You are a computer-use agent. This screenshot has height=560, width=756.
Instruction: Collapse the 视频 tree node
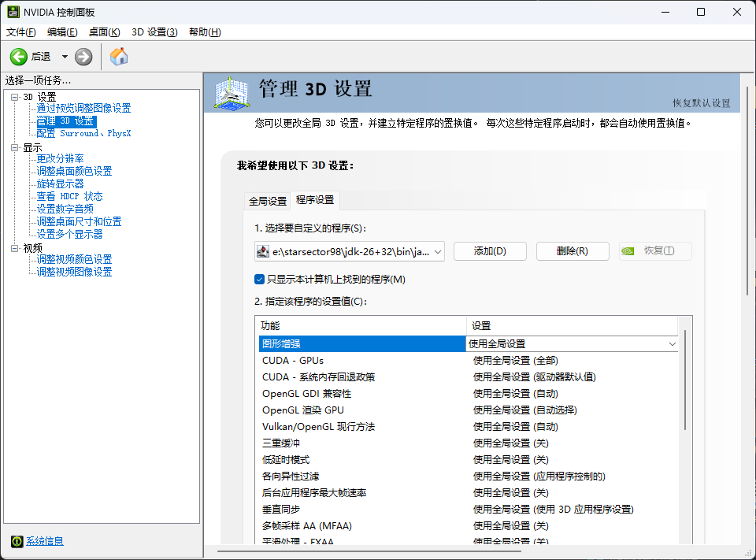[14, 248]
